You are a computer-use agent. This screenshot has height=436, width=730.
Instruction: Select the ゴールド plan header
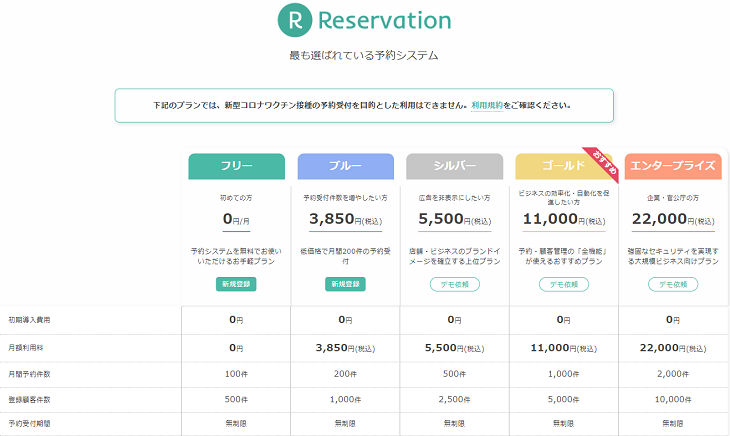coord(563,166)
